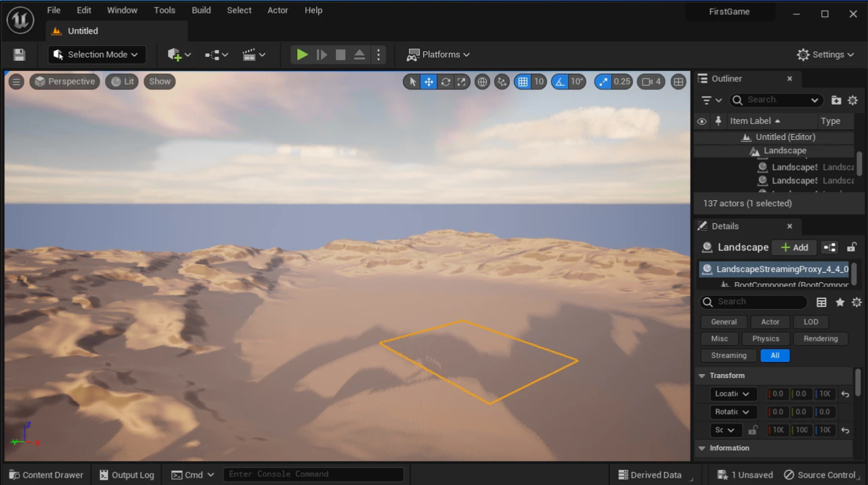Click the Lit view mode button
The image size is (868, 485).
pyautogui.click(x=123, y=82)
